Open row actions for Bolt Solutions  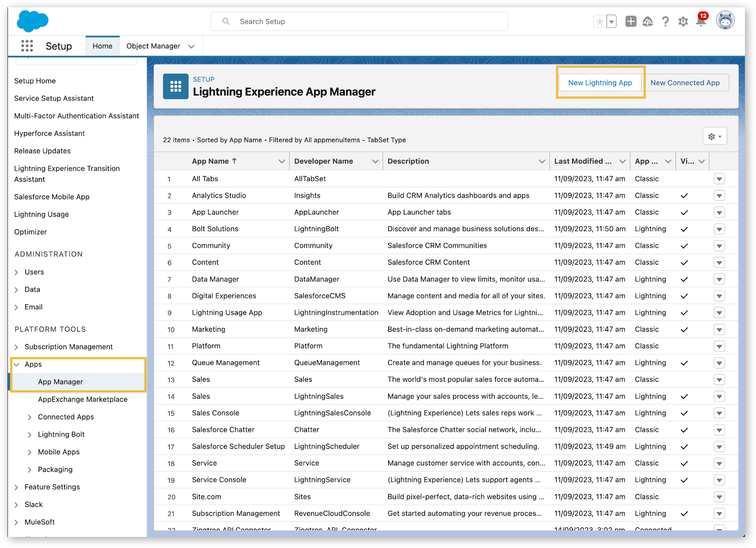point(719,229)
